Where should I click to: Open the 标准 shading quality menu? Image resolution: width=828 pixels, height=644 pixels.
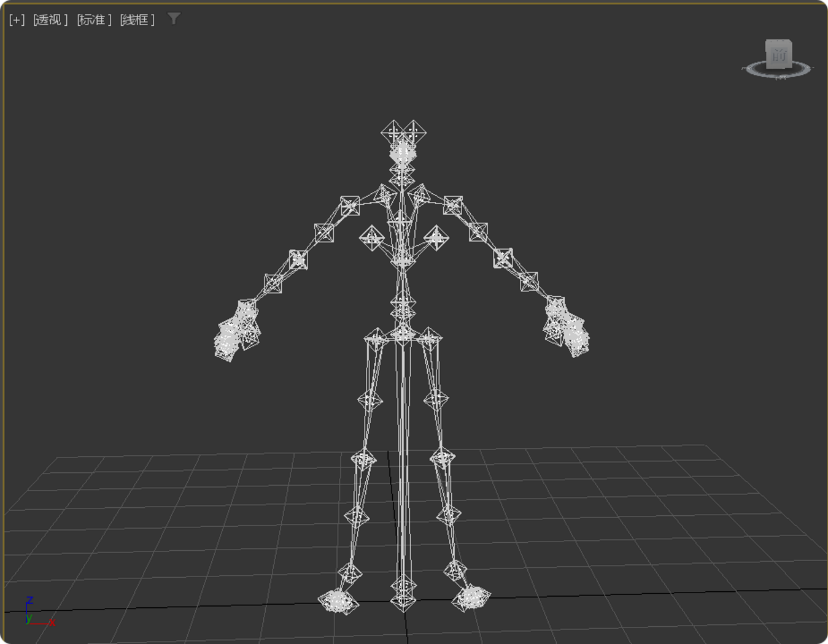pos(94,20)
